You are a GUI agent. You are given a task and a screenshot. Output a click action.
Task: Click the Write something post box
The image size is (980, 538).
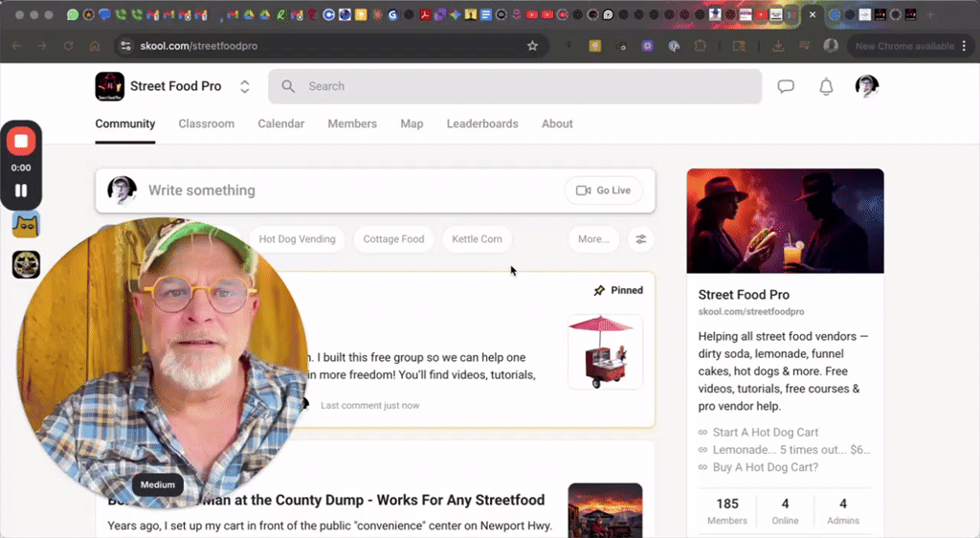click(x=375, y=191)
